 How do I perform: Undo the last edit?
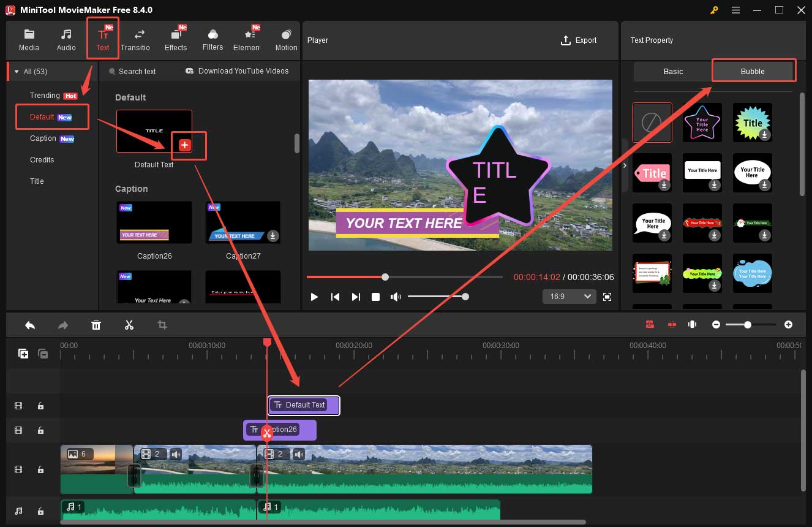coord(30,325)
